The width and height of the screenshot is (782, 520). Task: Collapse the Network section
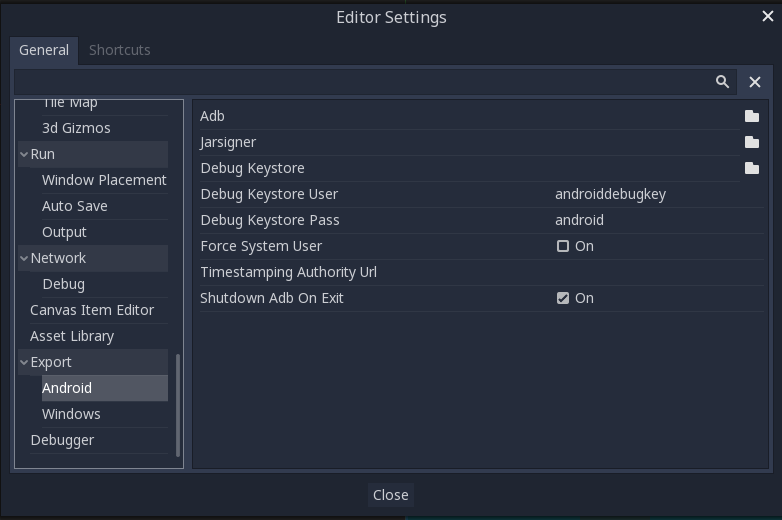point(24,258)
